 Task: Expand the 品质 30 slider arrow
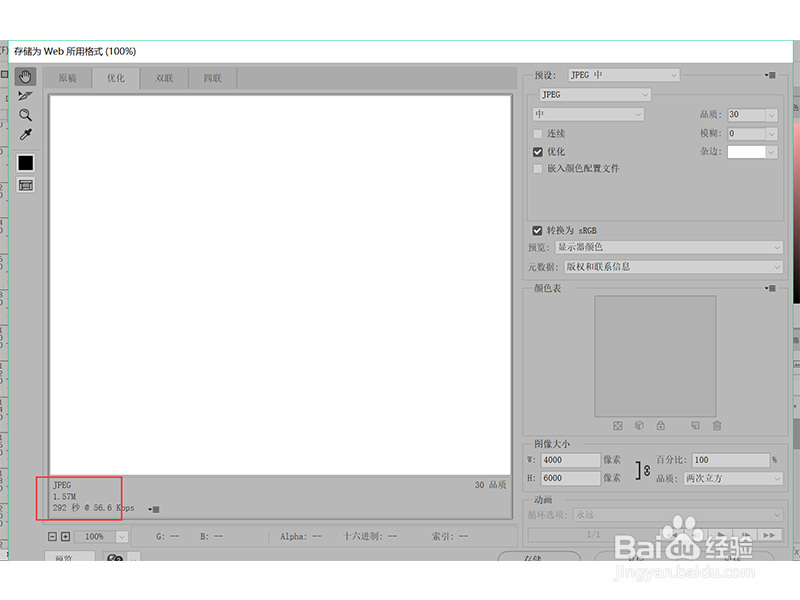pyautogui.click(x=771, y=115)
